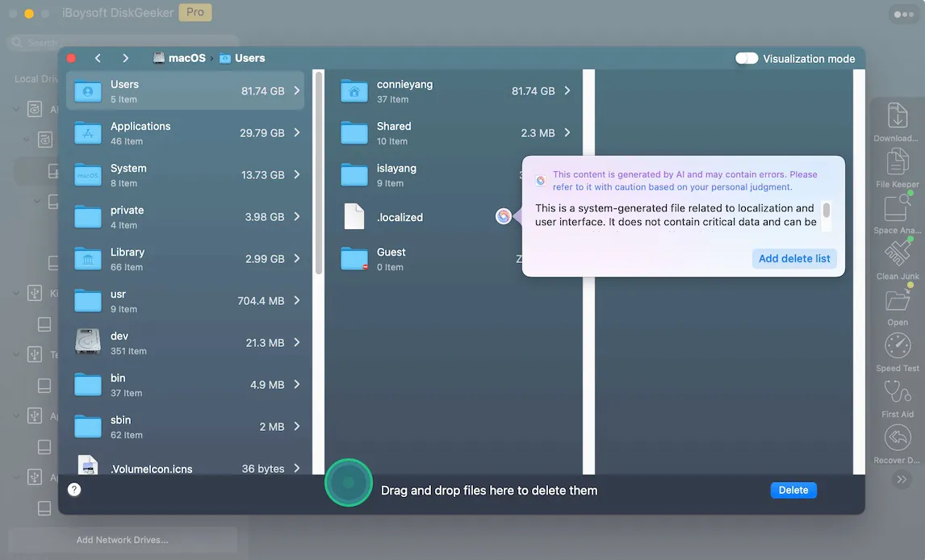Select the dev disk drive icon

click(x=88, y=342)
